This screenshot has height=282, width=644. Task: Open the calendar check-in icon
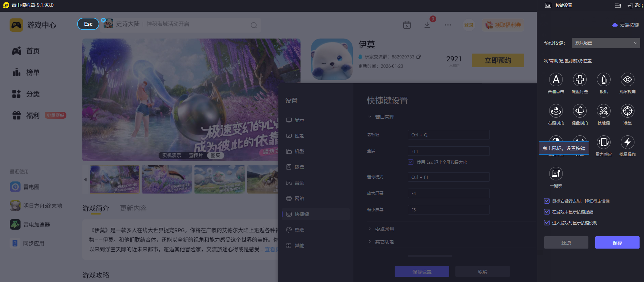point(407,25)
